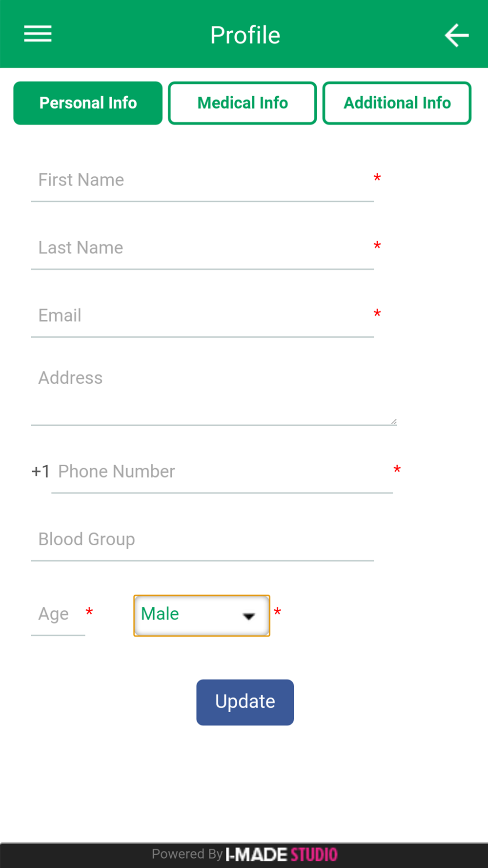Click the Powered By footer text

coord(187,854)
